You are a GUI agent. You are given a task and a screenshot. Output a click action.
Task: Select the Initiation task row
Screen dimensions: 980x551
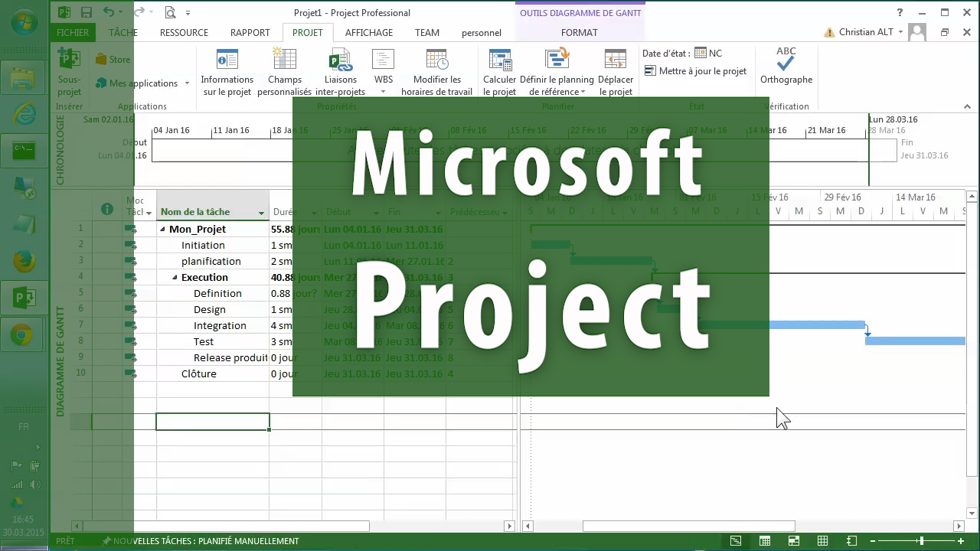[x=203, y=246]
